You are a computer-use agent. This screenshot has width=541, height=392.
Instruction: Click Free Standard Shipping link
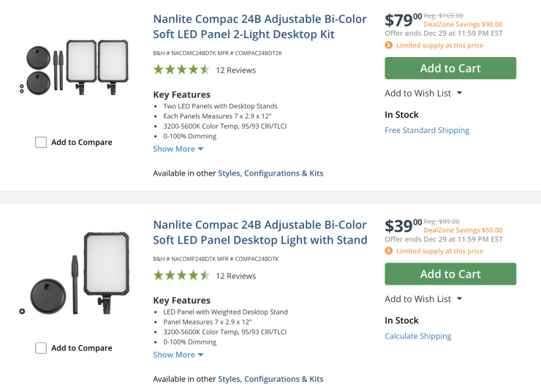click(427, 130)
